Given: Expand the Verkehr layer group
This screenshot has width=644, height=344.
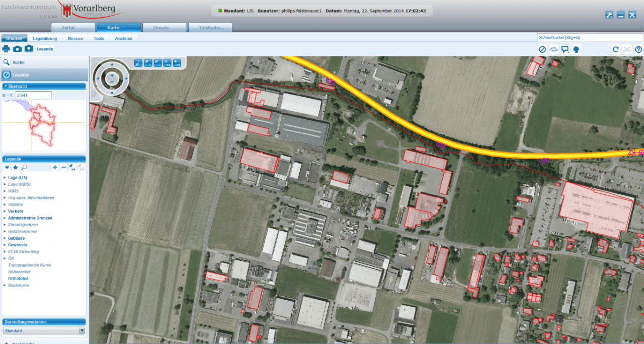Looking at the screenshot, I should coord(5,212).
